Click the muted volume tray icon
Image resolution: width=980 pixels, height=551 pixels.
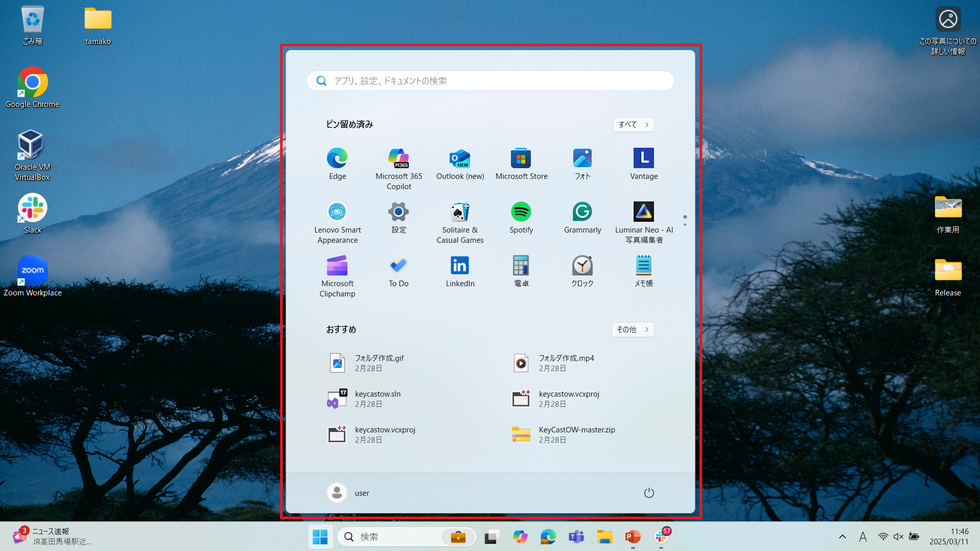pyautogui.click(x=898, y=537)
